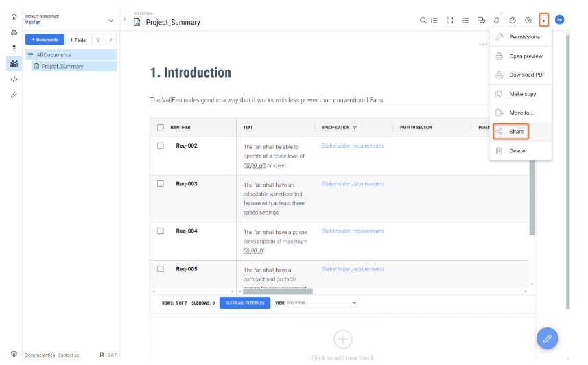Open the View selector dropdown
The image size is (588, 365).
322,303
